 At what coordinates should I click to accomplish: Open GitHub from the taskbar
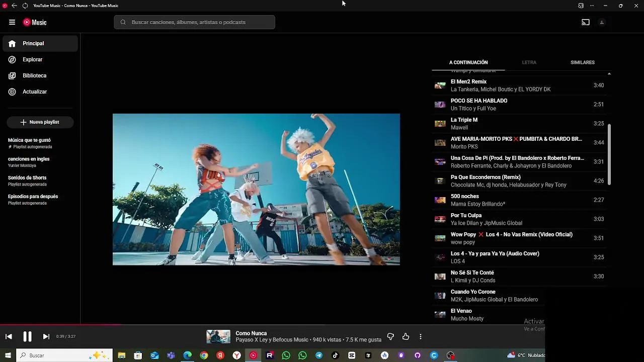418,355
